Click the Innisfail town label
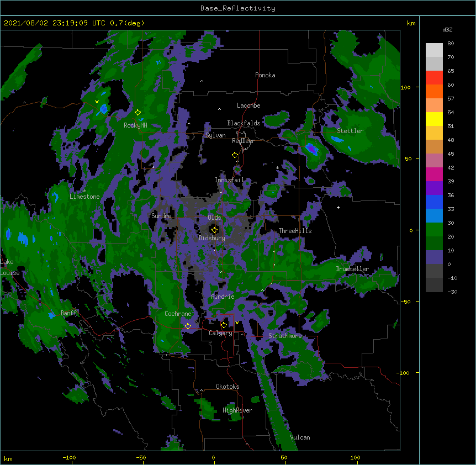Screen dimensions: 476x465 [229, 180]
